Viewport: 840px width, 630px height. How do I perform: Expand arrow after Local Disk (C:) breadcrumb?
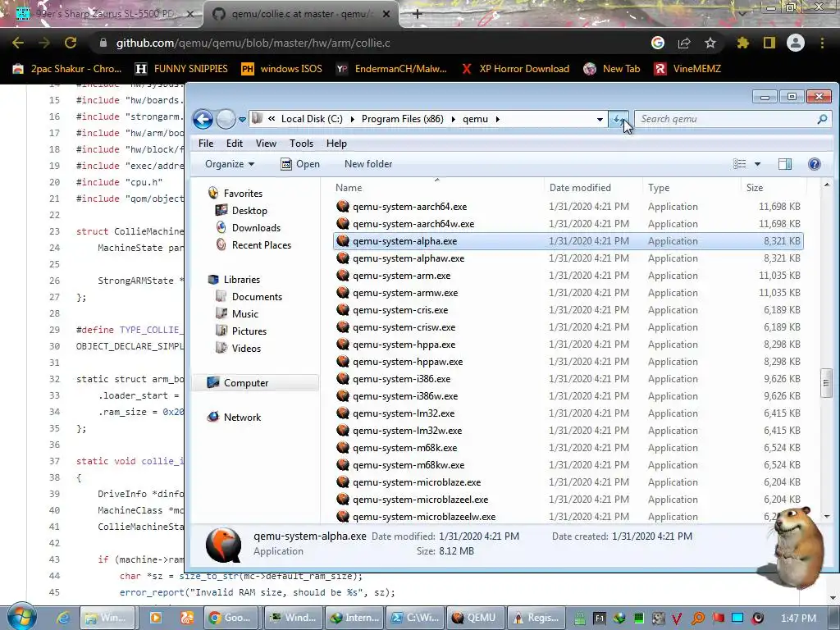tap(352, 119)
